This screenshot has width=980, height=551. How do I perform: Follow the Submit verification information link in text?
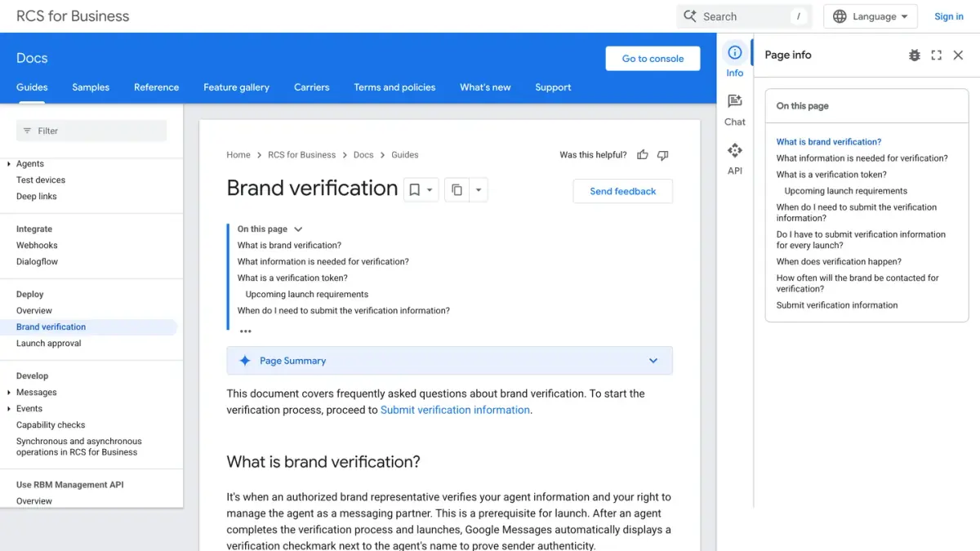point(455,410)
